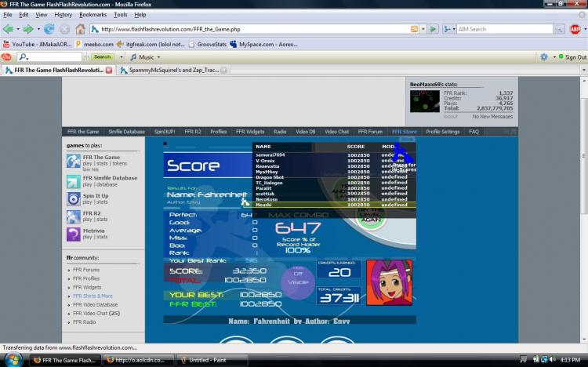Click the AIM Search input field

tap(505, 29)
